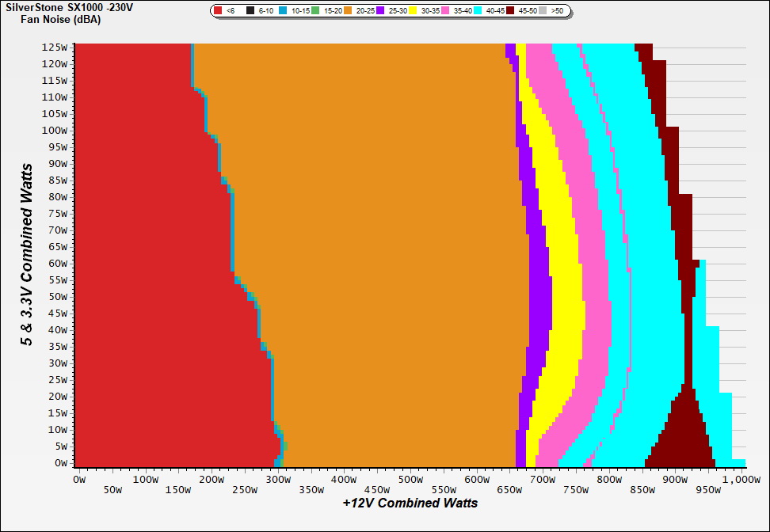Select the dark red 45-50 legend swatch
Image resolution: width=770 pixels, height=532 pixels.
tap(511, 11)
